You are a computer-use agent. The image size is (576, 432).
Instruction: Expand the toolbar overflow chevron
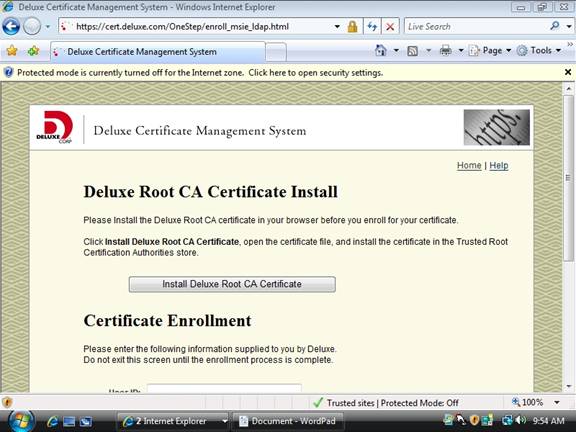(570, 44)
